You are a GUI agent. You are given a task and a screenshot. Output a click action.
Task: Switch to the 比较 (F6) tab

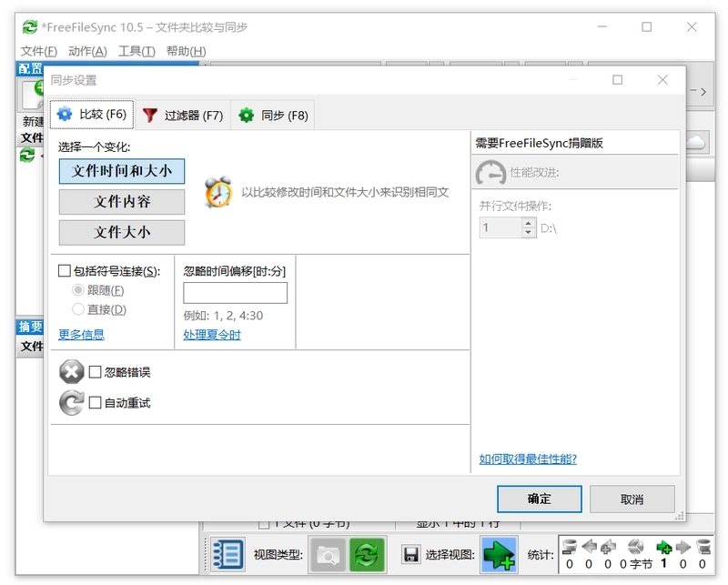92,115
